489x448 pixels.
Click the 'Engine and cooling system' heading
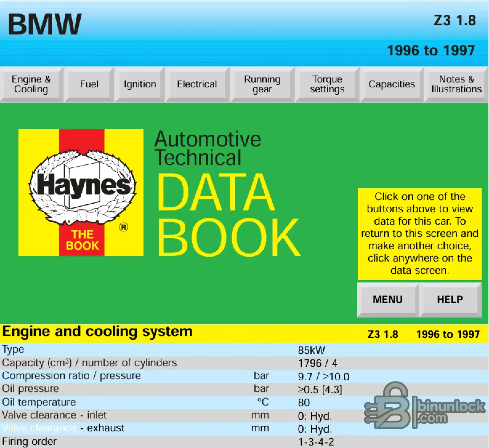point(97,332)
